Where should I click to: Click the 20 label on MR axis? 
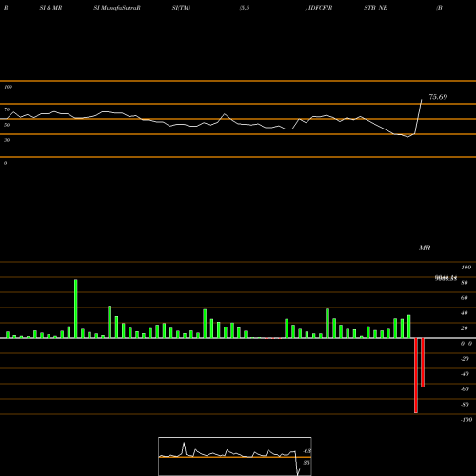[x=465, y=328]
